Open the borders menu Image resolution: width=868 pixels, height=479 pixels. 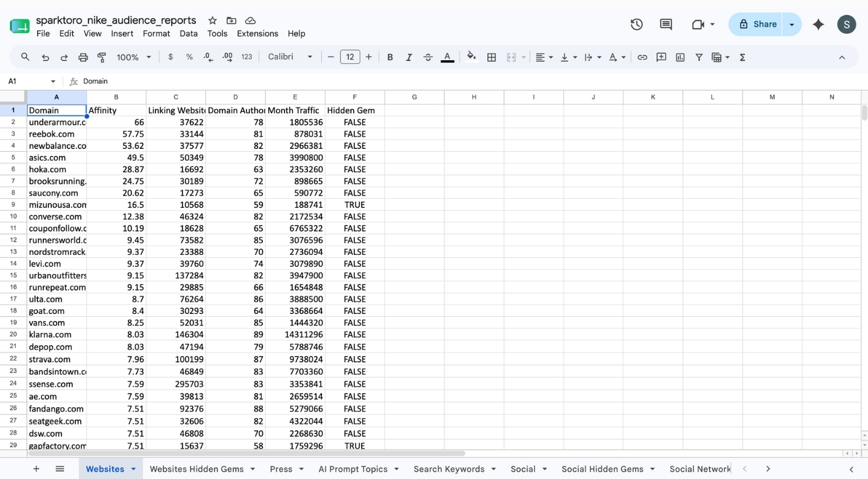[491, 57]
